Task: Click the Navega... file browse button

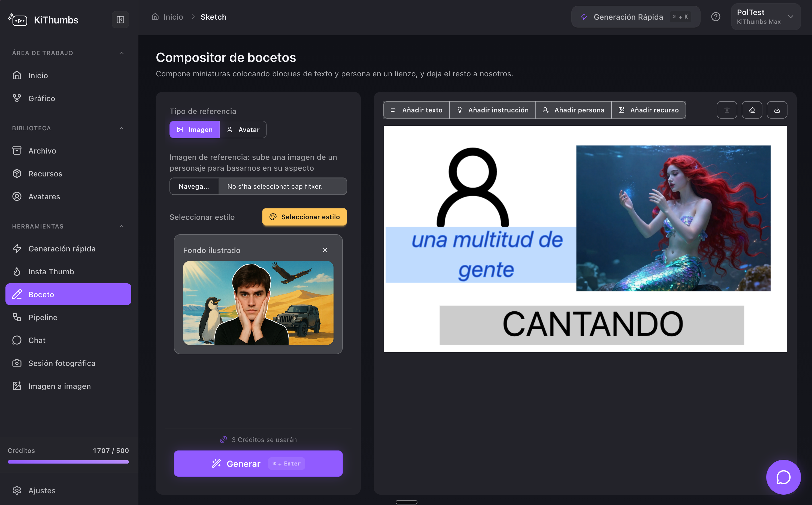Action: pos(194,186)
